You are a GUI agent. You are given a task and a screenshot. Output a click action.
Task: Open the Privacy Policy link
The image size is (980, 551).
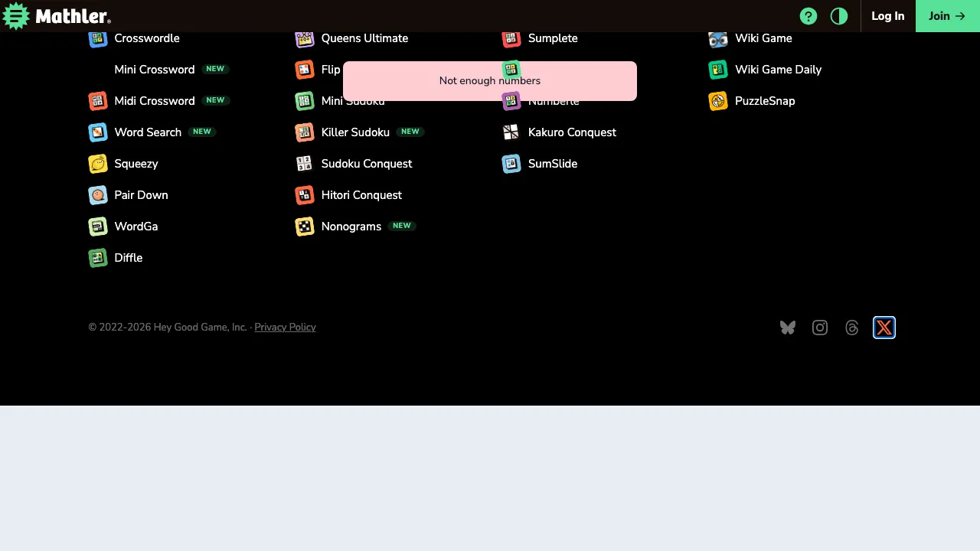[285, 328]
